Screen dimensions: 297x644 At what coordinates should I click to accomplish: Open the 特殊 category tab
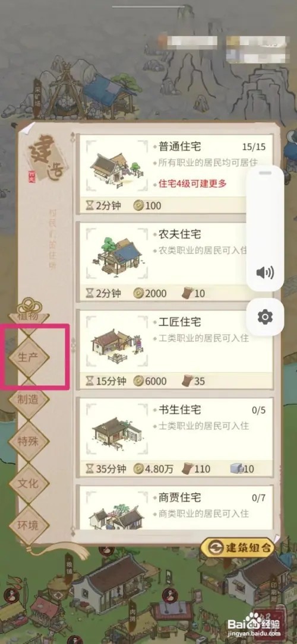29,442
